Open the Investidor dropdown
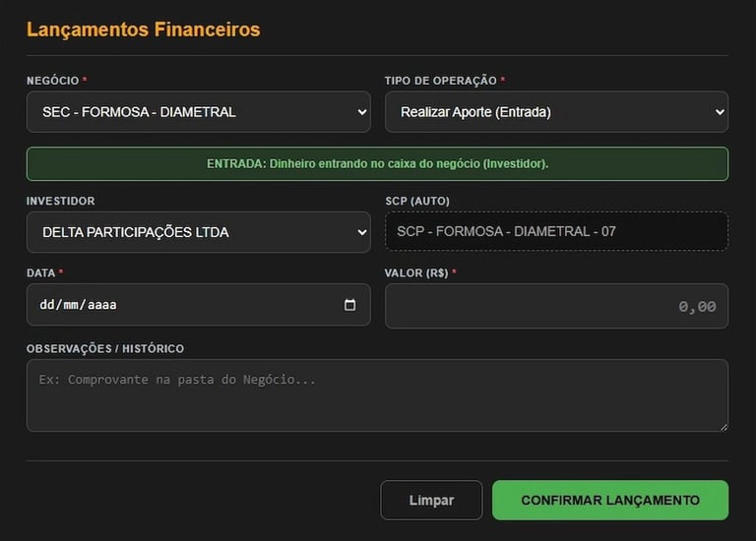Viewport: 756px width, 541px height. coord(198,232)
